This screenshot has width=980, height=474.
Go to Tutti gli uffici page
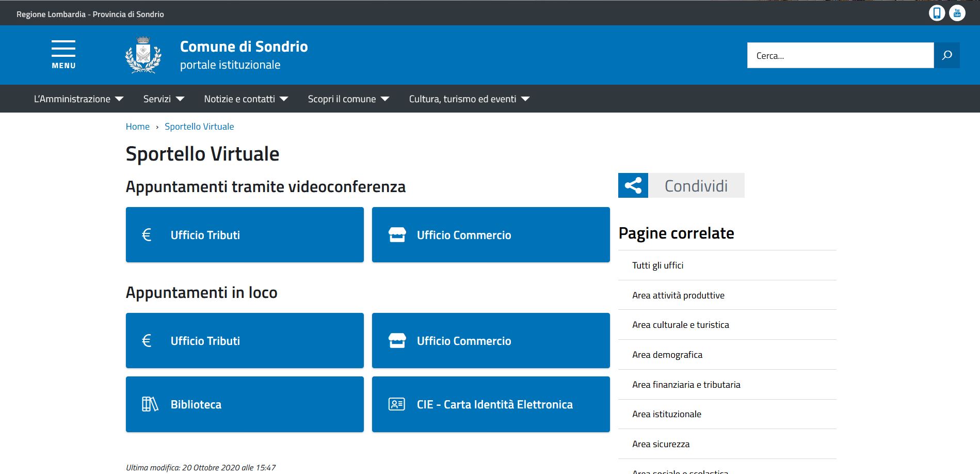(x=657, y=265)
